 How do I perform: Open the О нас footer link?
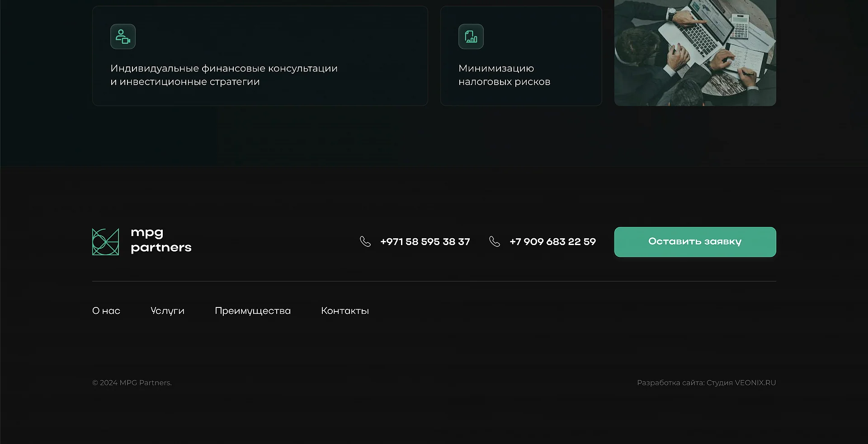[x=106, y=311]
